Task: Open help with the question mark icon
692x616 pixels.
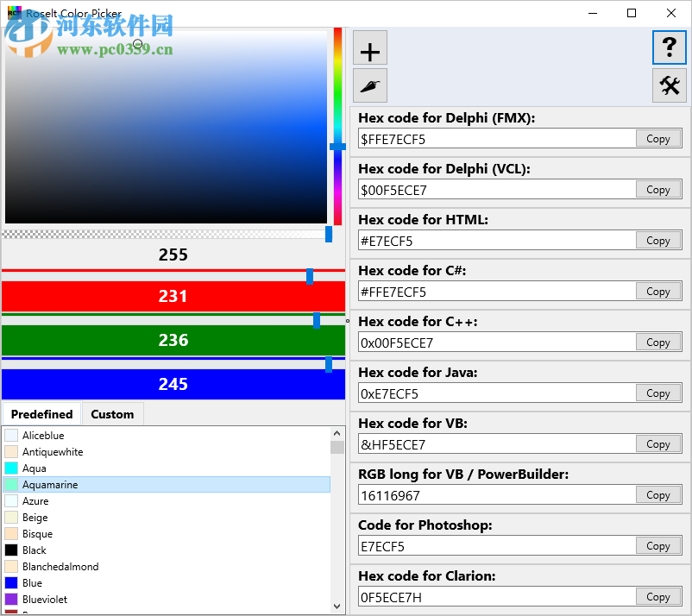Action: click(x=669, y=47)
